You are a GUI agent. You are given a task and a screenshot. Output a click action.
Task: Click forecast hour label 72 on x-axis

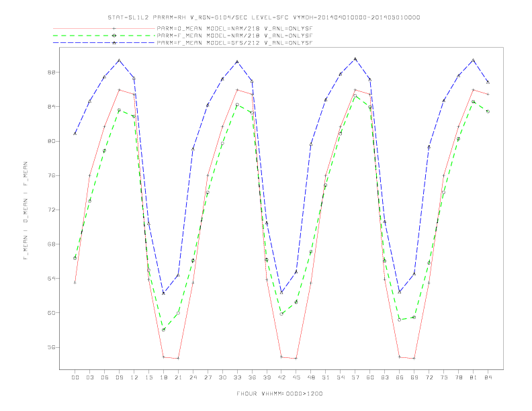tap(429, 377)
